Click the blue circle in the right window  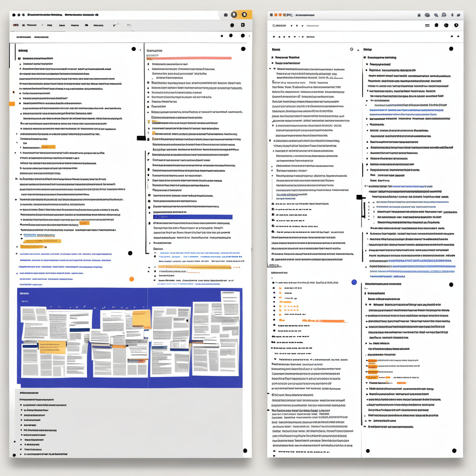354,282
